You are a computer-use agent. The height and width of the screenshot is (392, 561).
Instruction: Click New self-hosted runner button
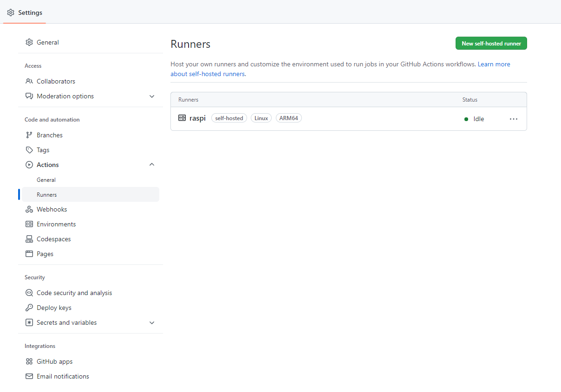click(491, 43)
